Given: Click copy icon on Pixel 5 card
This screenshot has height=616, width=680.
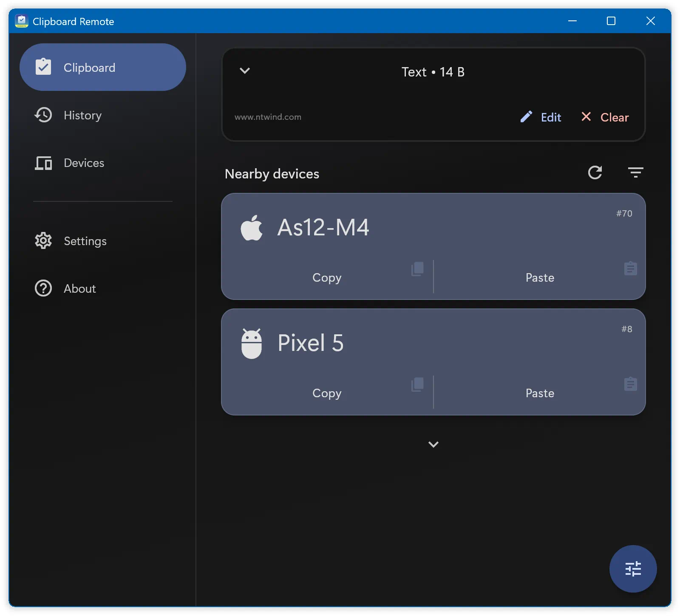Looking at the screenshot, I should [418, 384].
